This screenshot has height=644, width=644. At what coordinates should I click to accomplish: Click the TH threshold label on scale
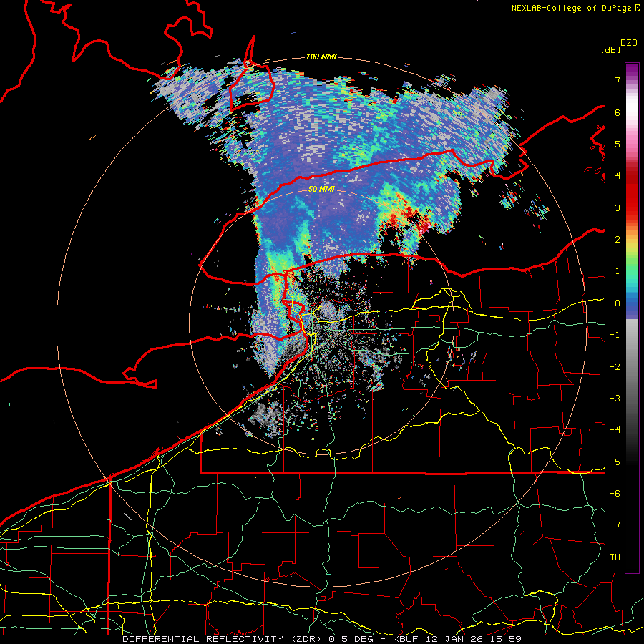pos(615,557)
